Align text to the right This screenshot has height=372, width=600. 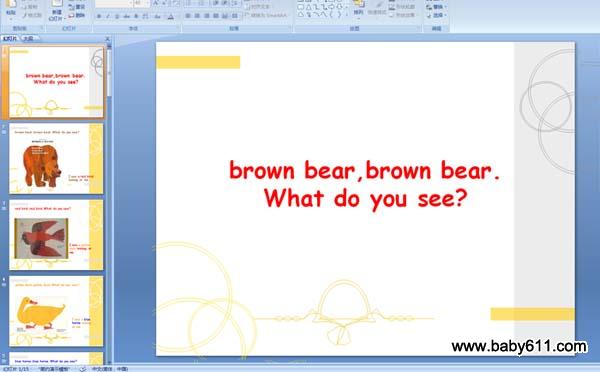tap(207, 16)
